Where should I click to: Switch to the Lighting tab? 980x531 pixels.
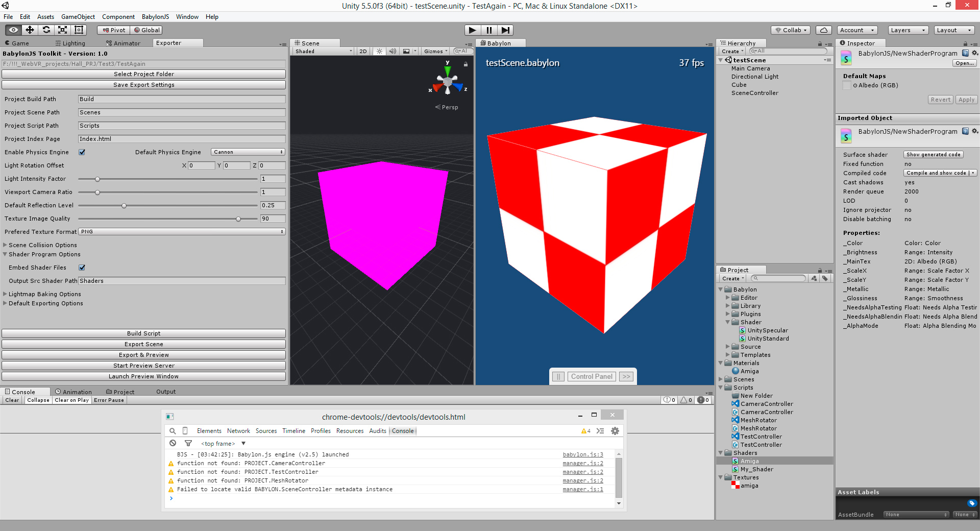(x=70, y=43)
